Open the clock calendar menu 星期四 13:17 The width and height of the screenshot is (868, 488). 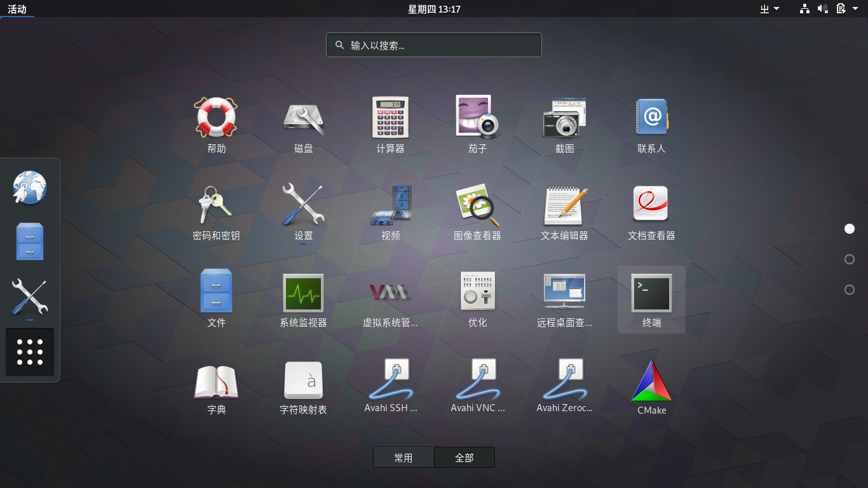click(434, 9)
